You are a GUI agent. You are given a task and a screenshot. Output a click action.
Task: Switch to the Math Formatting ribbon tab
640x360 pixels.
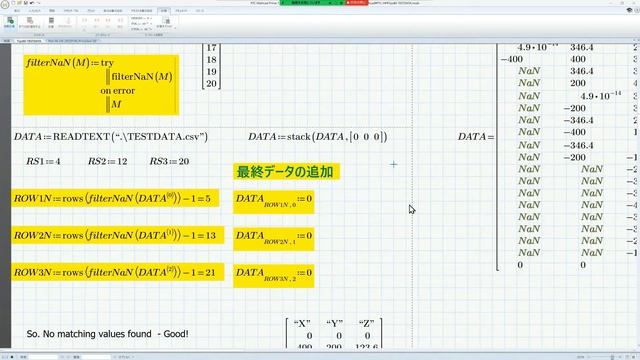pos(113,11)
